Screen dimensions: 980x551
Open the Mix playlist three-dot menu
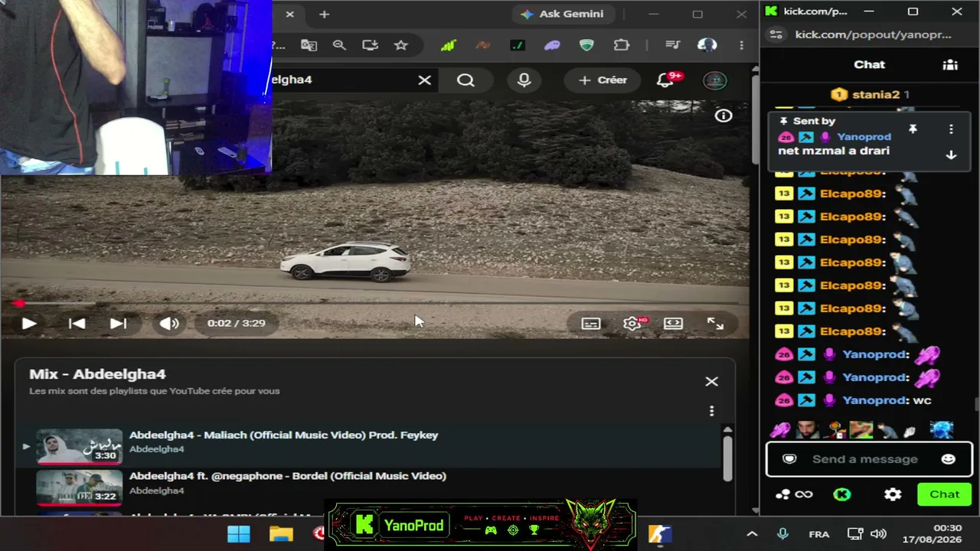[711, 411]
